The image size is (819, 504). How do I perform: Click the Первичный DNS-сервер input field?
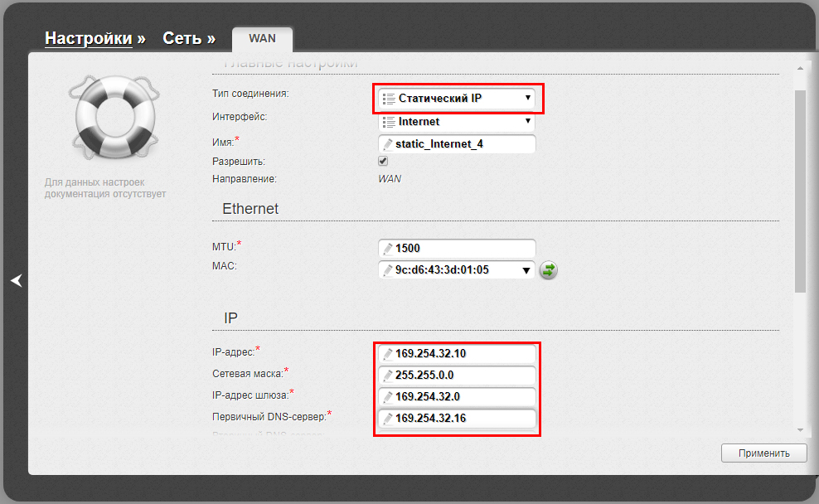point(457,419)
